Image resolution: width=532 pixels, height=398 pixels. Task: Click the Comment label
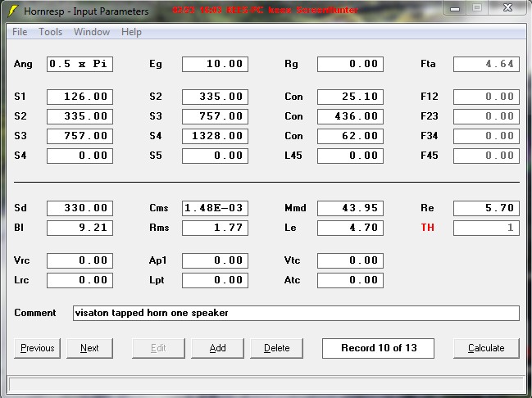coord(35,313)
